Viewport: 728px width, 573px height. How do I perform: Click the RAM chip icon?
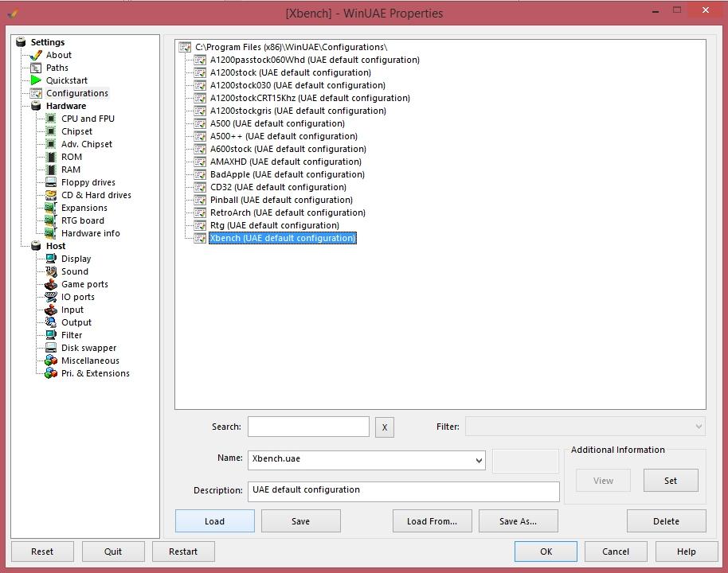(51, 170)
